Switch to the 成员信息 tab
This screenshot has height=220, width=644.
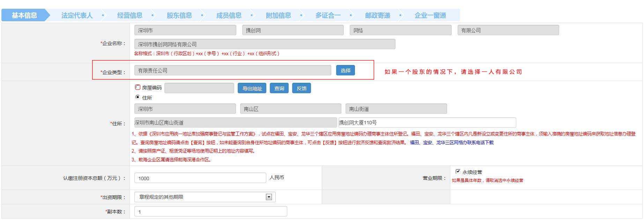tap(229, 15)
